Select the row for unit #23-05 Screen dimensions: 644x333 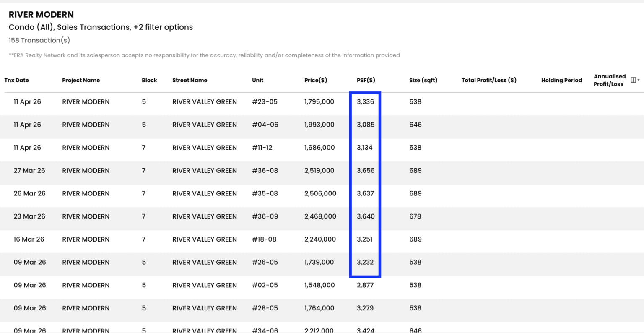click(322, 102)
